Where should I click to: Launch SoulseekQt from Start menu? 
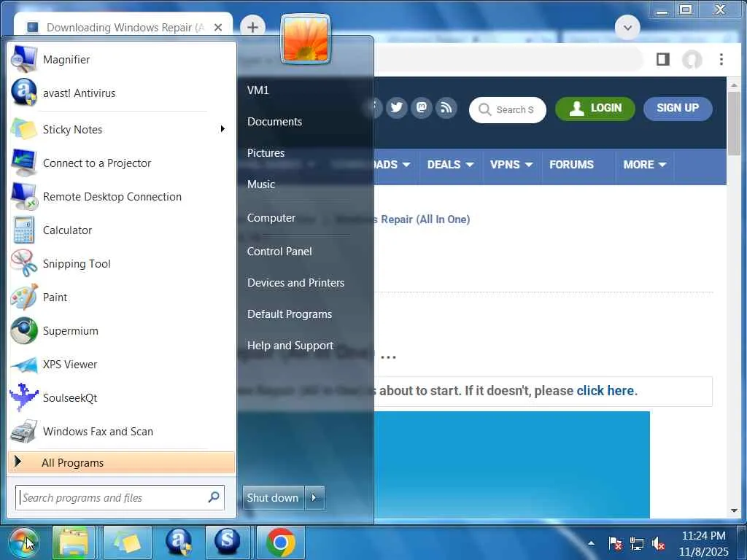coord(122,397)
